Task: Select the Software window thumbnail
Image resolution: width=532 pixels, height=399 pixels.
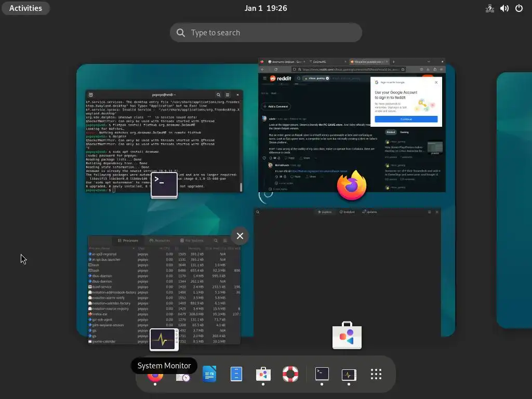Action: [x=348, y=272]
